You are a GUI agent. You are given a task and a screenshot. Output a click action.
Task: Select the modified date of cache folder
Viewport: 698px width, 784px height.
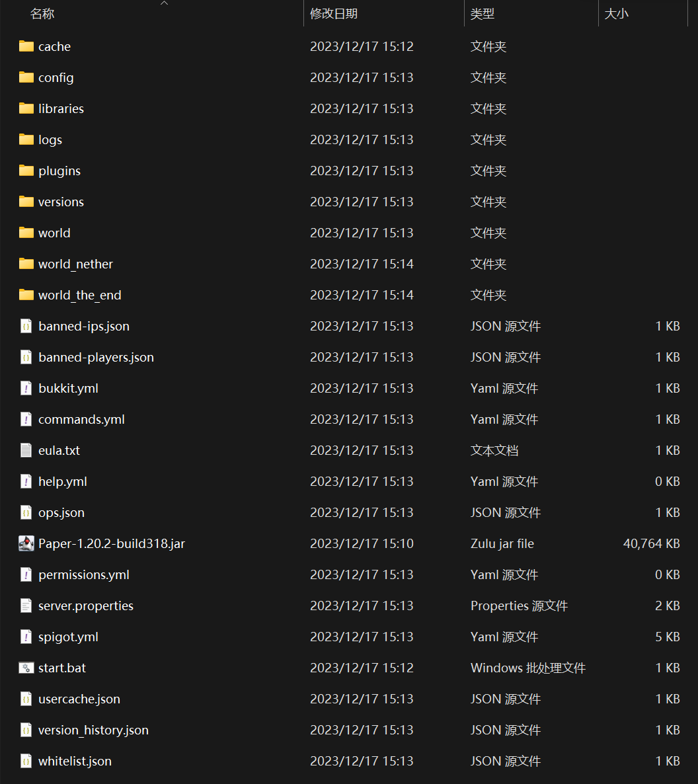[x=362, y=46]
